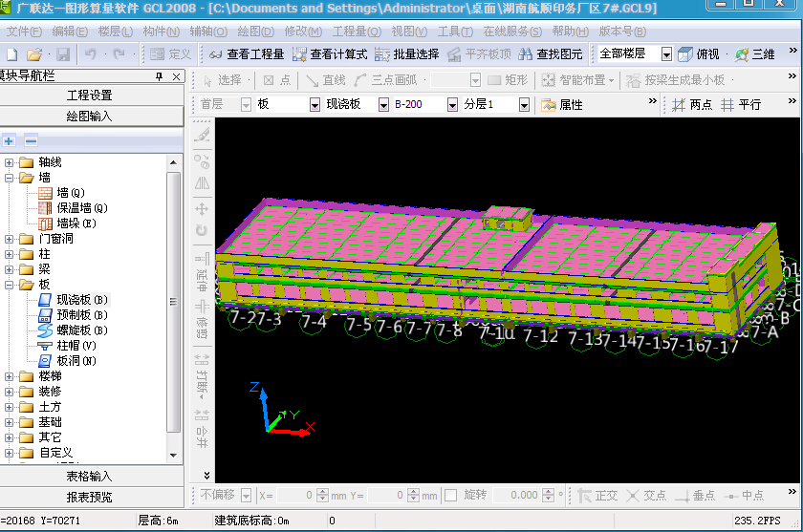This screenshot has height=532, width=803.
Task: Click the New file icon
Action: click(12, 54)
